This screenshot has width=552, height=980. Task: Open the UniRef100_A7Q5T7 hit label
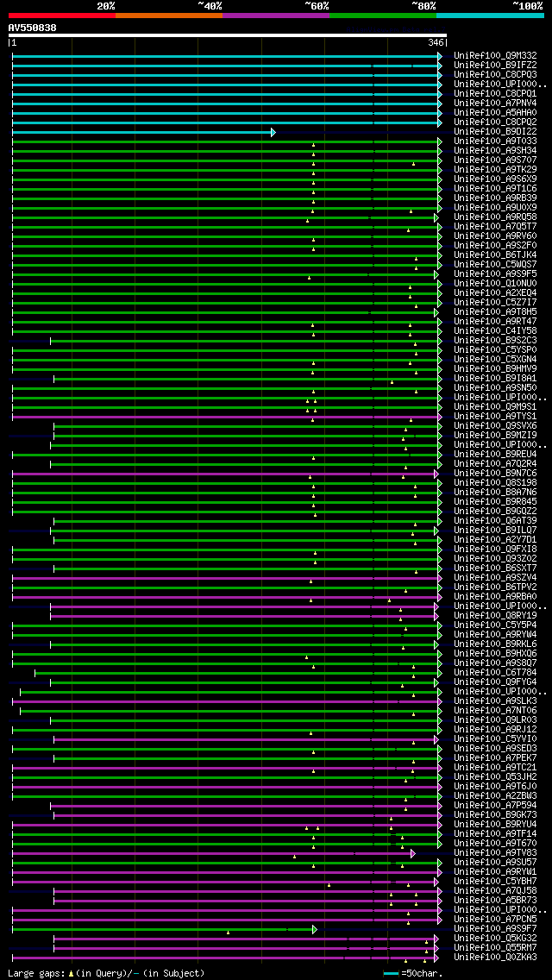click(496, 226)
